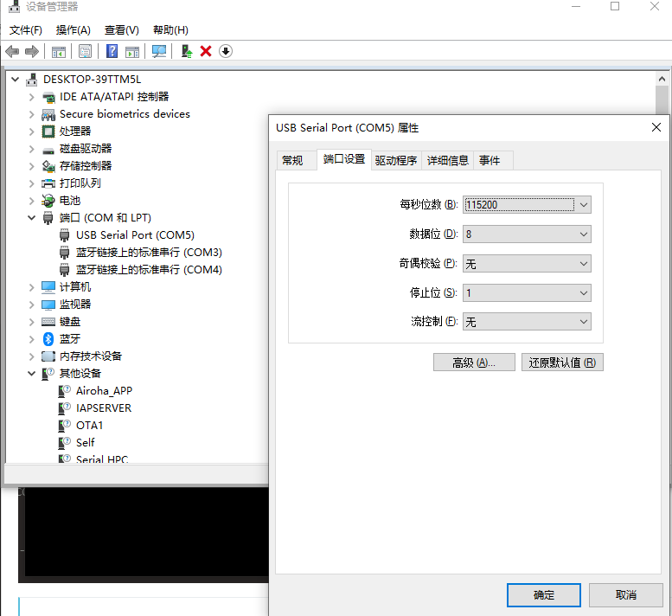The height and width of the screenshot is (616, 672).
Task: Close the COM5 properties dialog
Action: click(x=656, y=127)
